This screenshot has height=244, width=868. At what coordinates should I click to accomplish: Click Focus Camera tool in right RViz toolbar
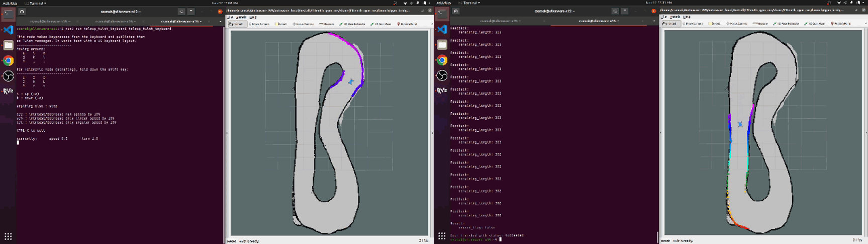[x=737, y=24]
